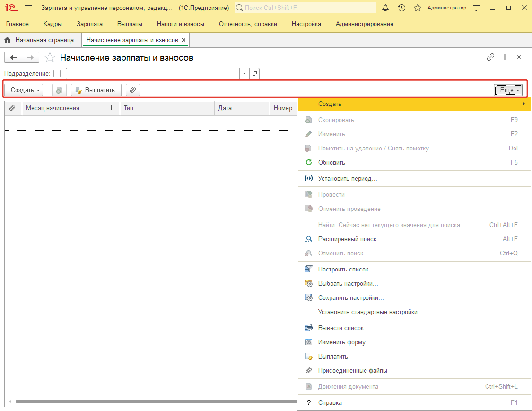532x411 pixels.
Task: Close the Начисление зарплаты и взносов tab
Action: tap(184, 40)
